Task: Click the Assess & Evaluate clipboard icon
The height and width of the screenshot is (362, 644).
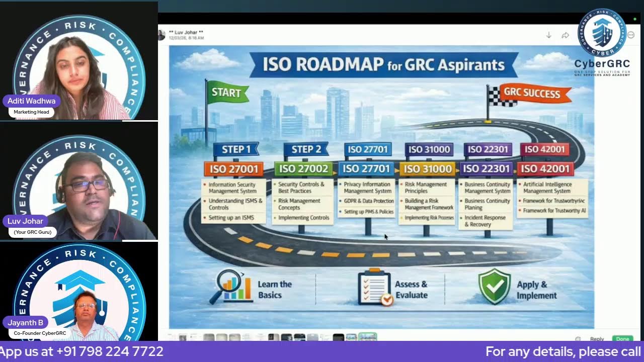Action: (374, 287)
